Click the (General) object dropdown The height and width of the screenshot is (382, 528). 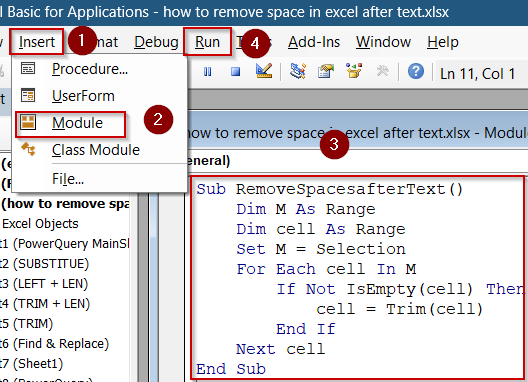(x=209, y=161)
